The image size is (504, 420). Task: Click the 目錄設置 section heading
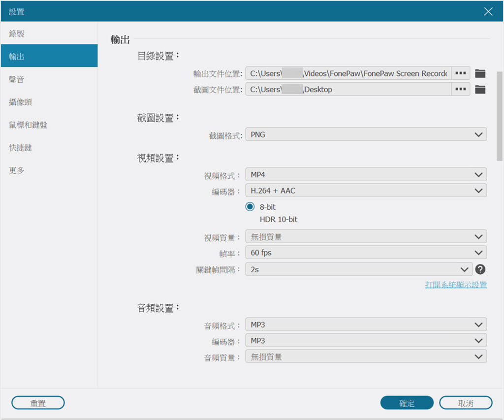[x=158, y=56]
